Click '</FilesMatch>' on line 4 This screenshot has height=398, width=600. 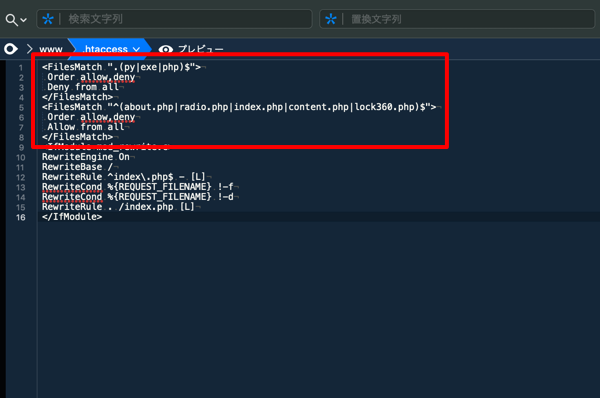[x=77, y=97]
